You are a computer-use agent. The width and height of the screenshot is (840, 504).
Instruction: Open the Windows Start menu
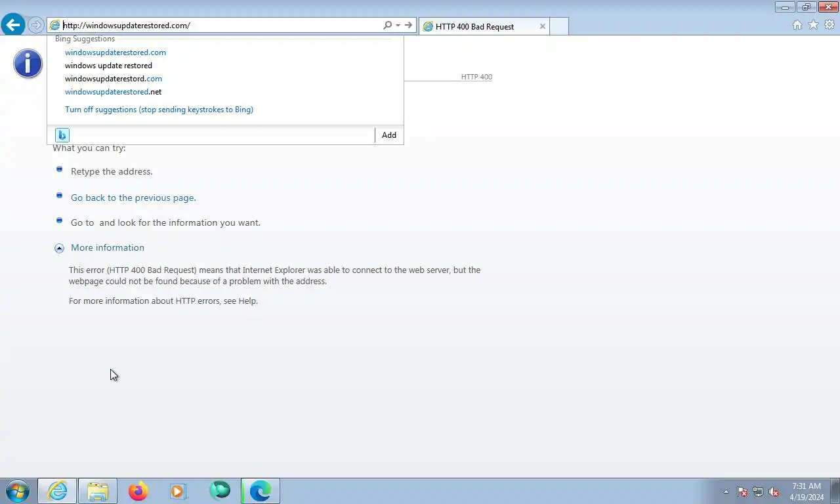coord(18,491)
